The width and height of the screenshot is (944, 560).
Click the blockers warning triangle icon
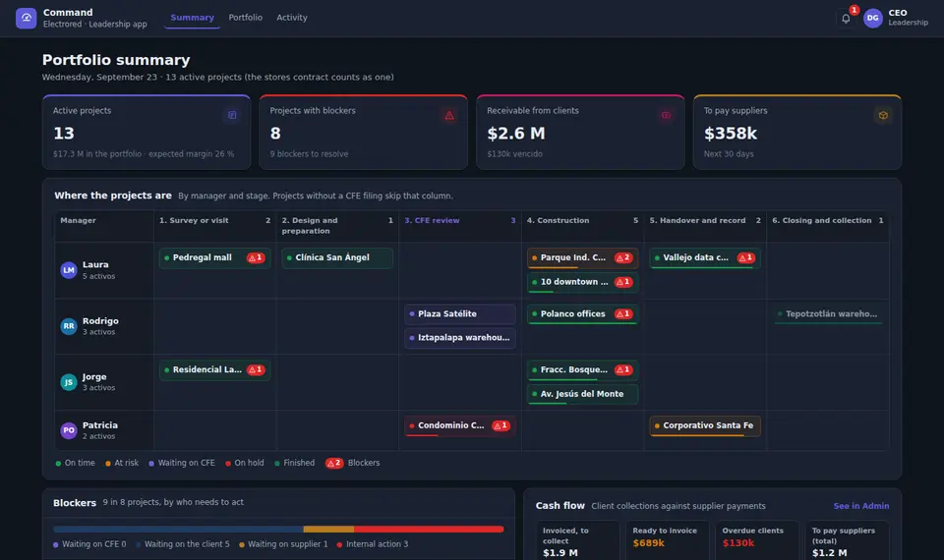(x=449, y=115)
